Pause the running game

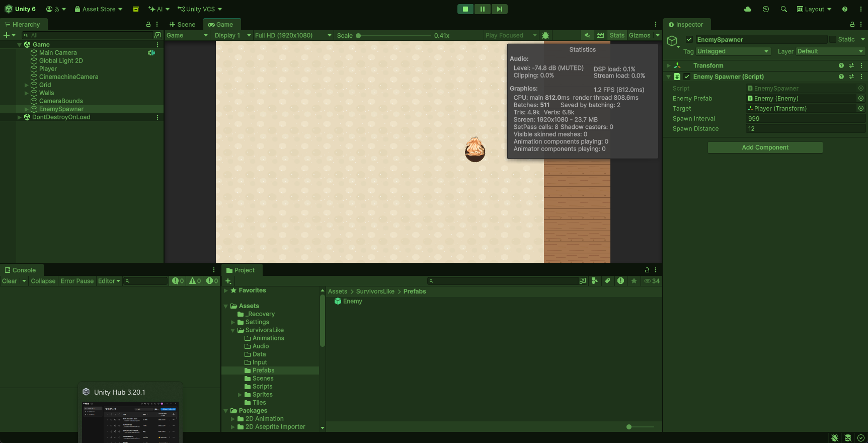coord(483,9)
